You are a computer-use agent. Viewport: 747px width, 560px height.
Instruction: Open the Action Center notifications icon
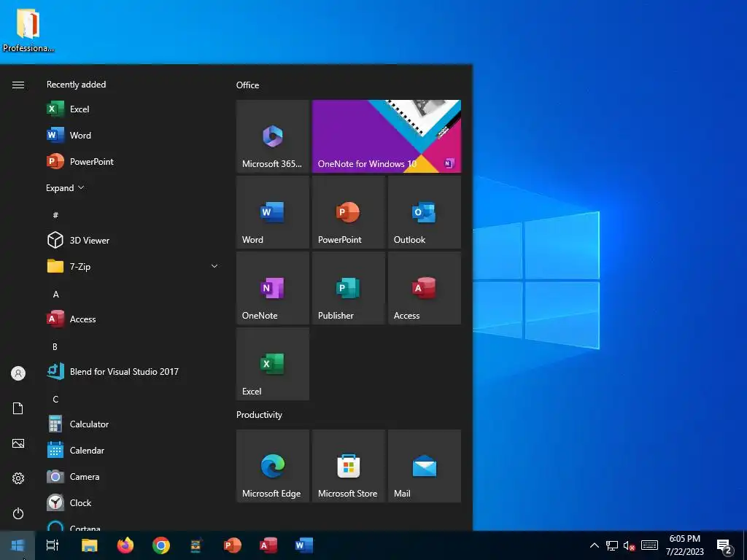(x=724, y=545)
